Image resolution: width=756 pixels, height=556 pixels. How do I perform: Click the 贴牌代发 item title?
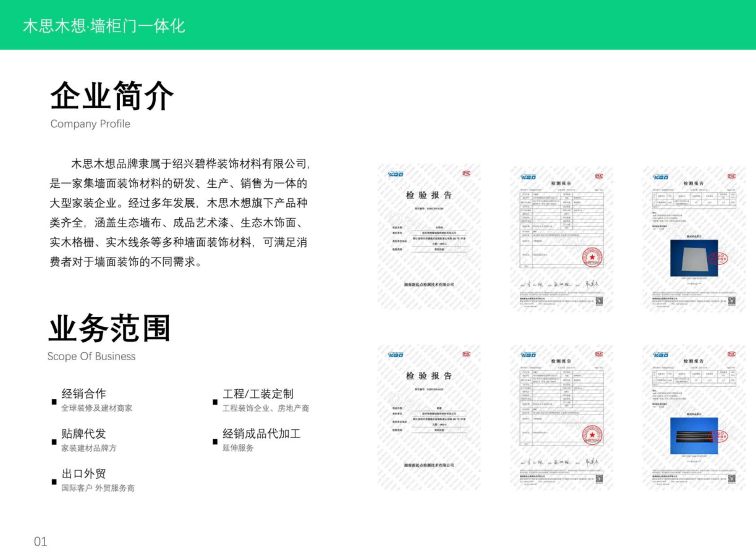pos(83,434)
